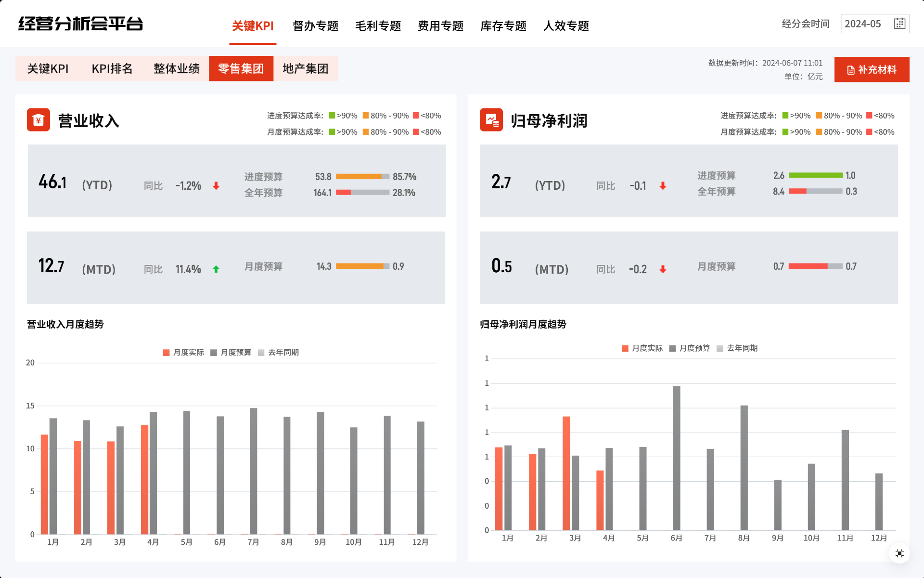This screenshot has width=924, height=578.
Task: Select the 地产集团 sub tab
Action: [305, 68]
